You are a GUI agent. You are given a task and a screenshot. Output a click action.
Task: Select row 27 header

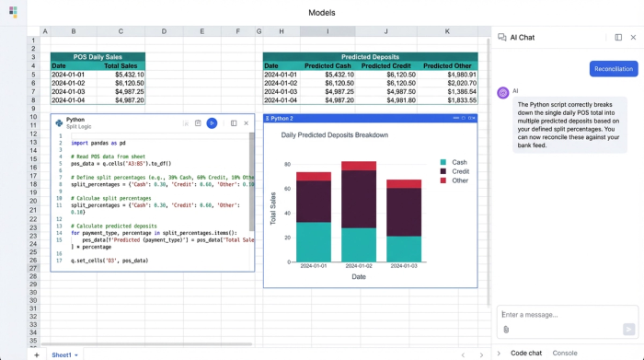coord(33,268)
